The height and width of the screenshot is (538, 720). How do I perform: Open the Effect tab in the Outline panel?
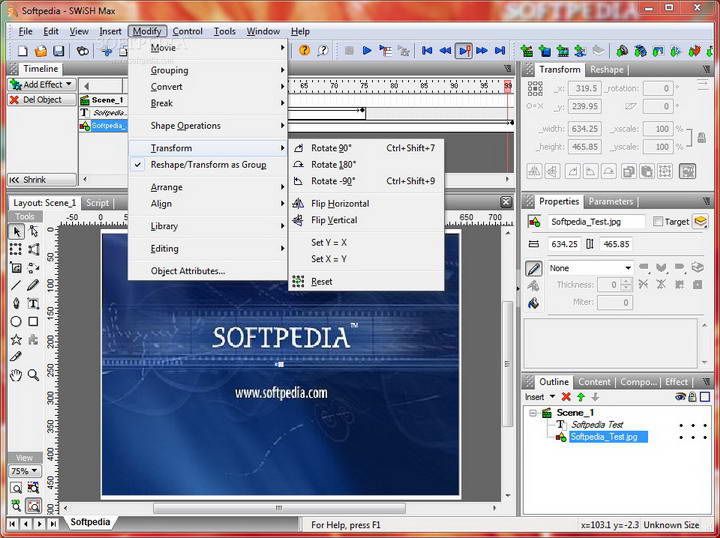(x=676, y=382)
